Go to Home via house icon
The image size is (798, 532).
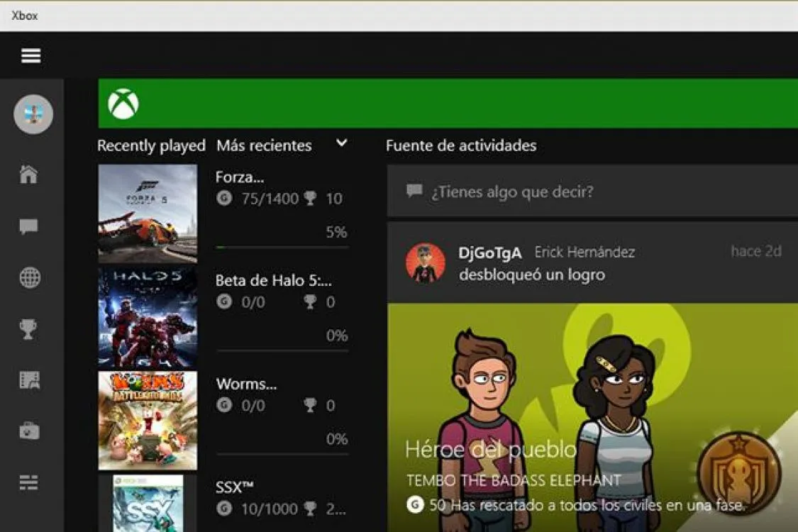pos(28,174)
